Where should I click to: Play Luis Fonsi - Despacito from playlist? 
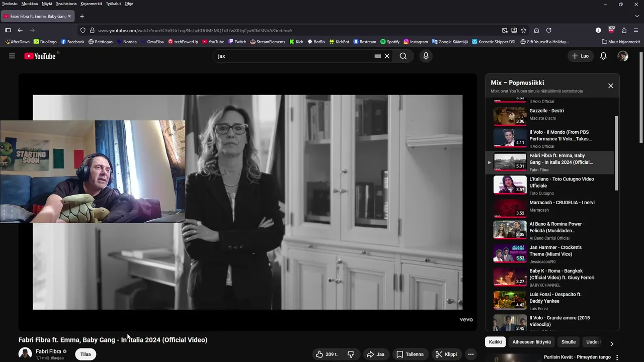[549, 300]
